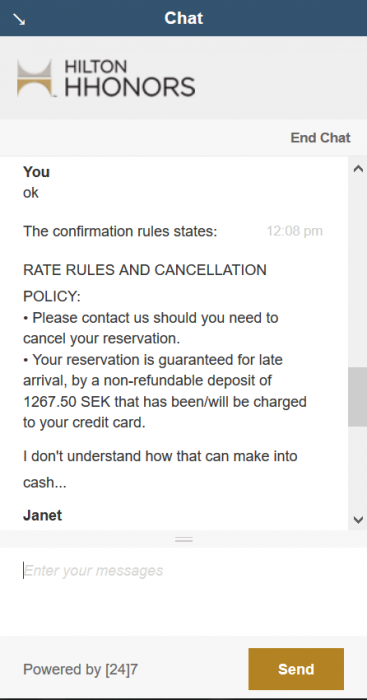Click the Hilton HHonors logo

tap(106, 78)
